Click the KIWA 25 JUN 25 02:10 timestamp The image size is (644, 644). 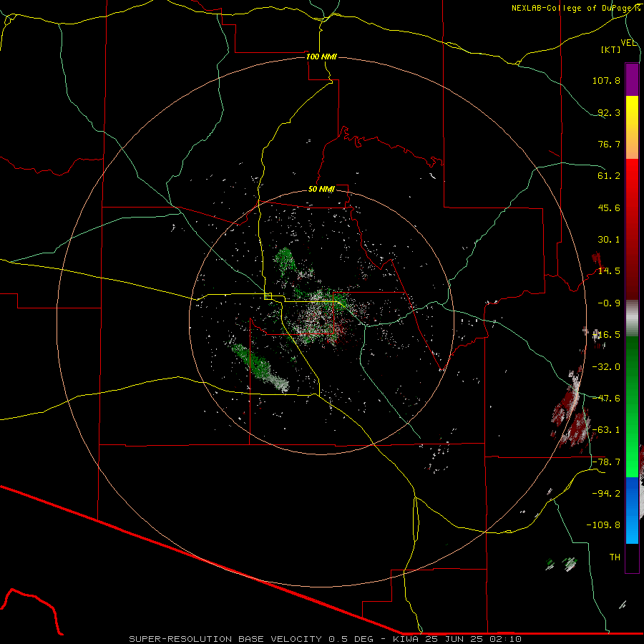click(457, 639)
